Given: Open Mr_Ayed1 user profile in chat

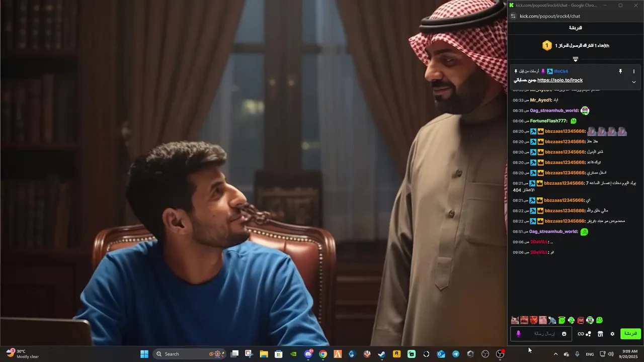Looking at the screenshot, I should (x=541, y=100).
